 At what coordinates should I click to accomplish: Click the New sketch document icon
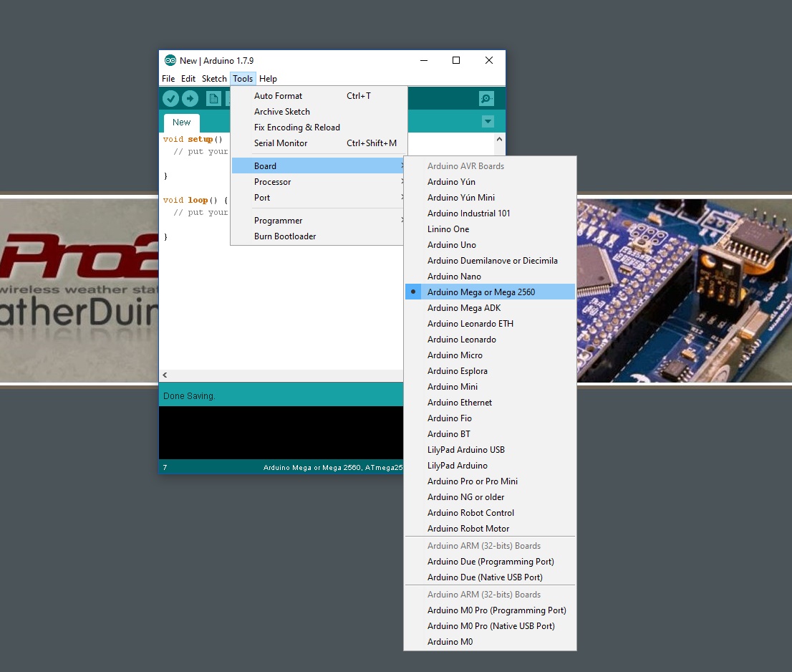[x=213, y=99]
